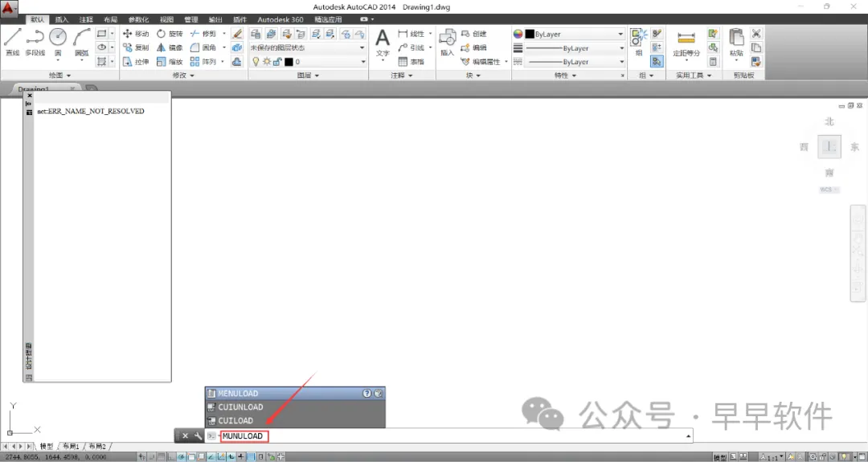
Task: Toggle the highlighted group selection button in 组 panel
Action: [x=657, y=61]
